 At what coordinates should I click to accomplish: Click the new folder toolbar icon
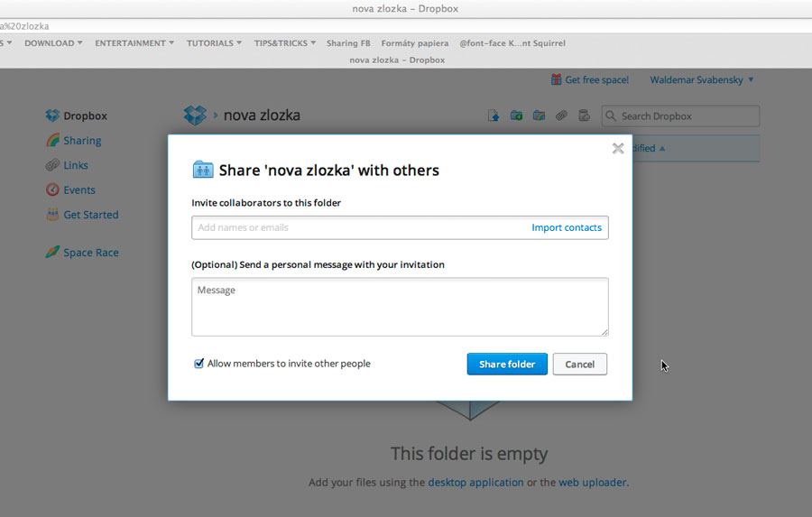click(516, 115)
